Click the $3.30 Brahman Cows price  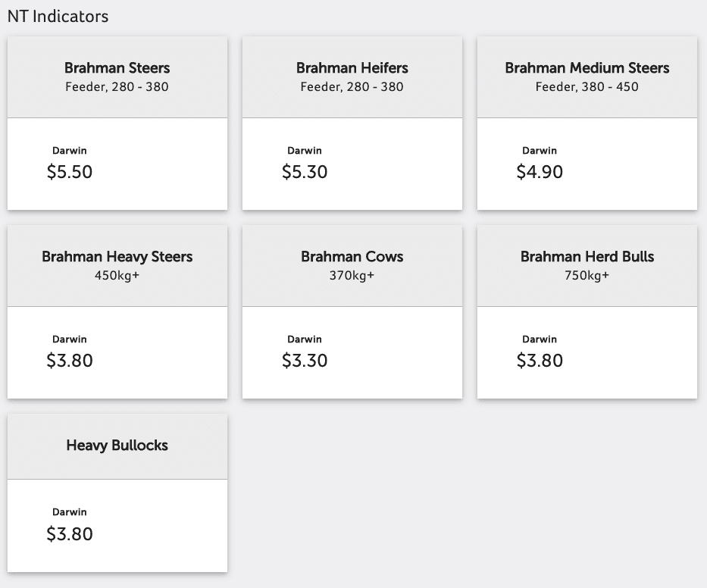[305, 360]
